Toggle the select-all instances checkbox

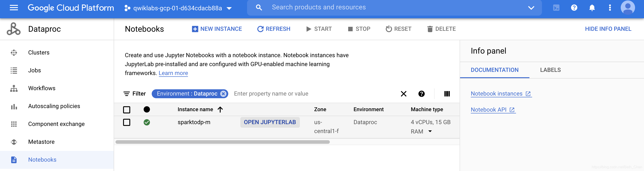(x=127, y=110)
